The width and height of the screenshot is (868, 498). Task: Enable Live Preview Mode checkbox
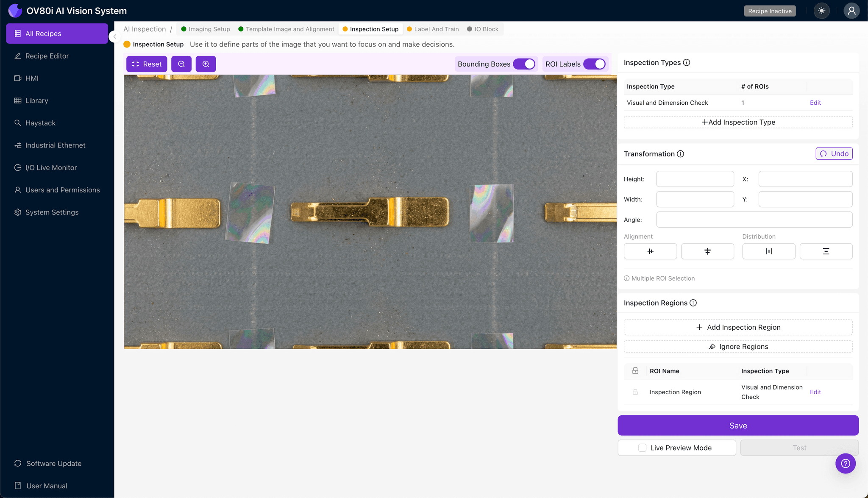[x=641, y=448]
